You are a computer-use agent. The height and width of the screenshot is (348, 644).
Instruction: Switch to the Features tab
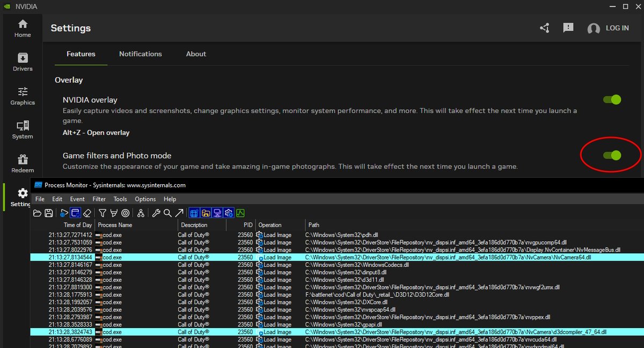81,54
